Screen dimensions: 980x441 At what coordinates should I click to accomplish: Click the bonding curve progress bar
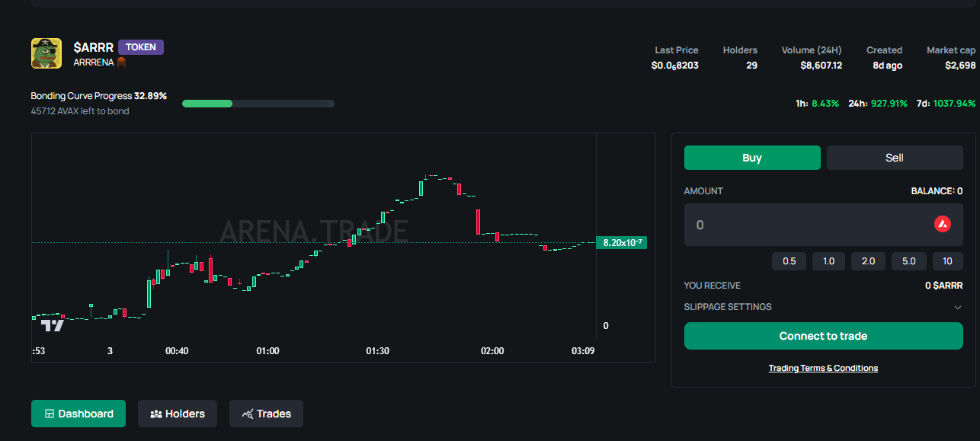258,104
